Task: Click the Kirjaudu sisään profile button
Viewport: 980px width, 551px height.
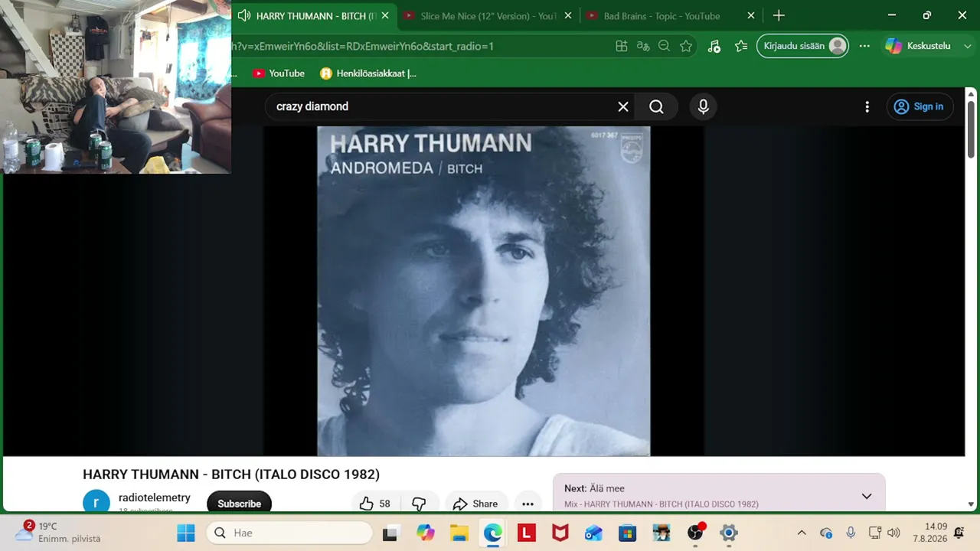Action: click(802, 46)
